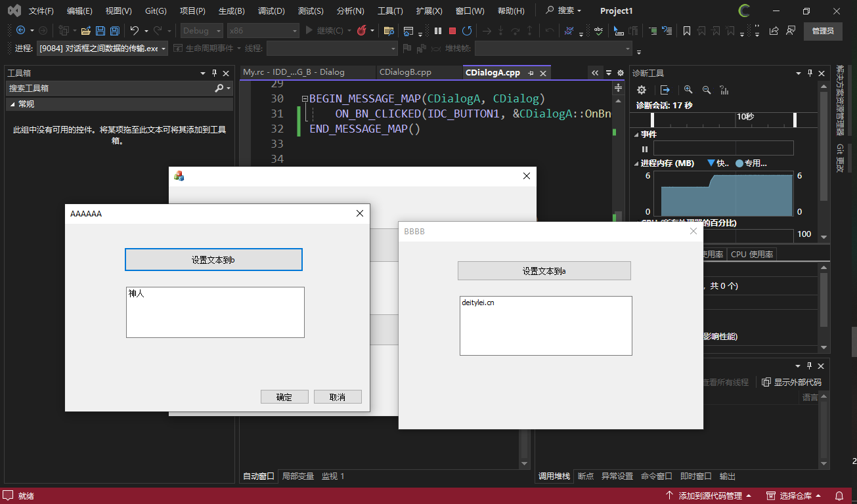Collapse the 常规 toolbox group
Screen dimensions: 857x504
click(x=12, y=104)
